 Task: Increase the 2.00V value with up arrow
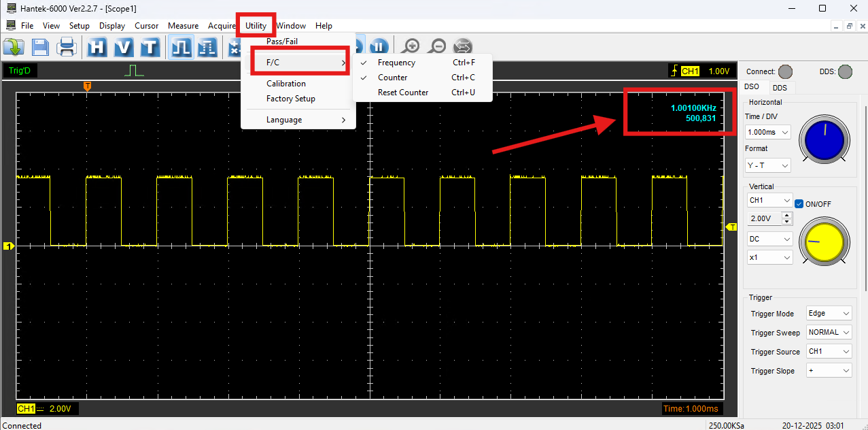(787, 216)
